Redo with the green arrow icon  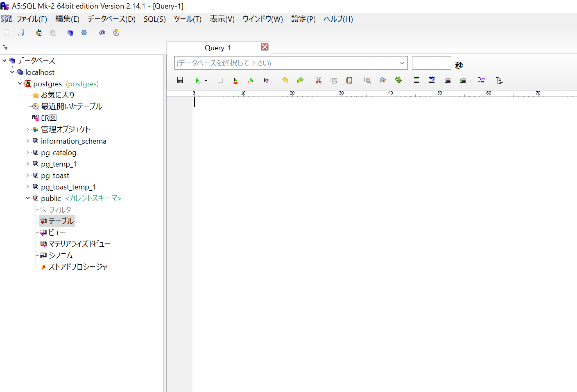coord(300,80)
